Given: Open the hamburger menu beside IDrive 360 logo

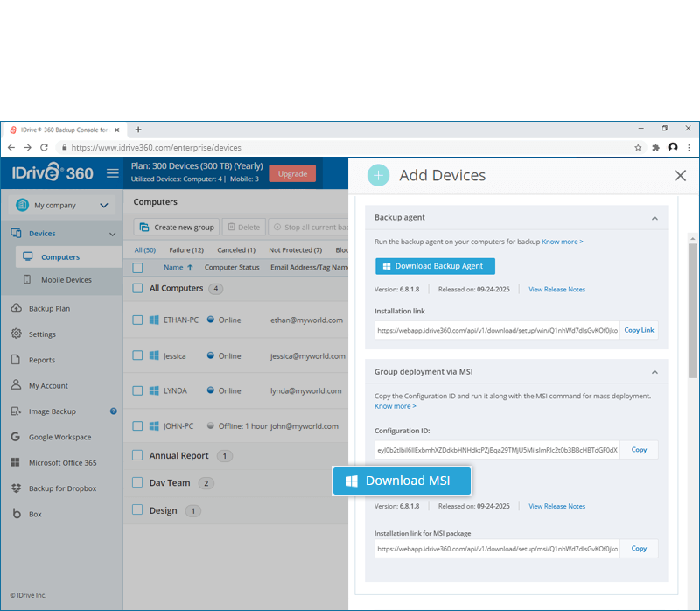Looking at the screenshot, I should 113,173.
